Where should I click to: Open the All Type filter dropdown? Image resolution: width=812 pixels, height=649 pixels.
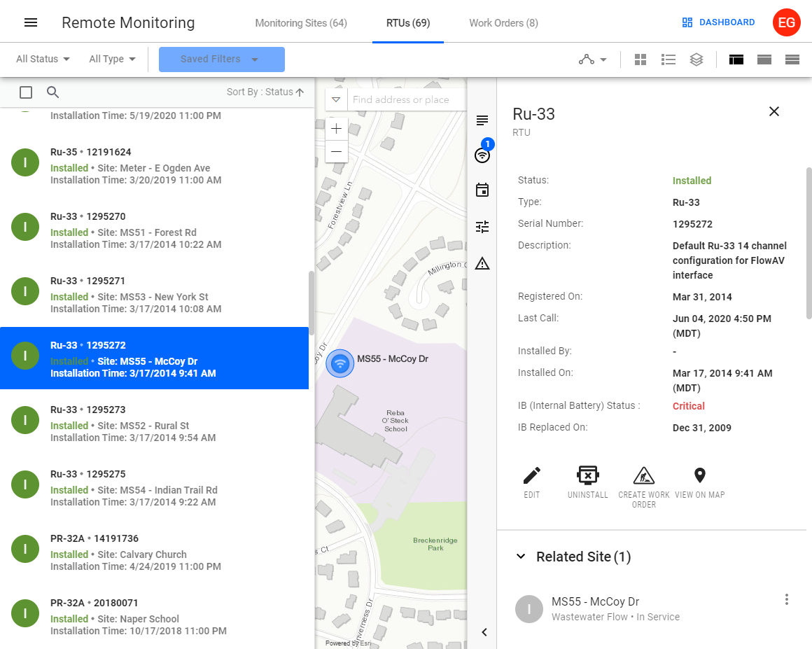pos(112,60)
